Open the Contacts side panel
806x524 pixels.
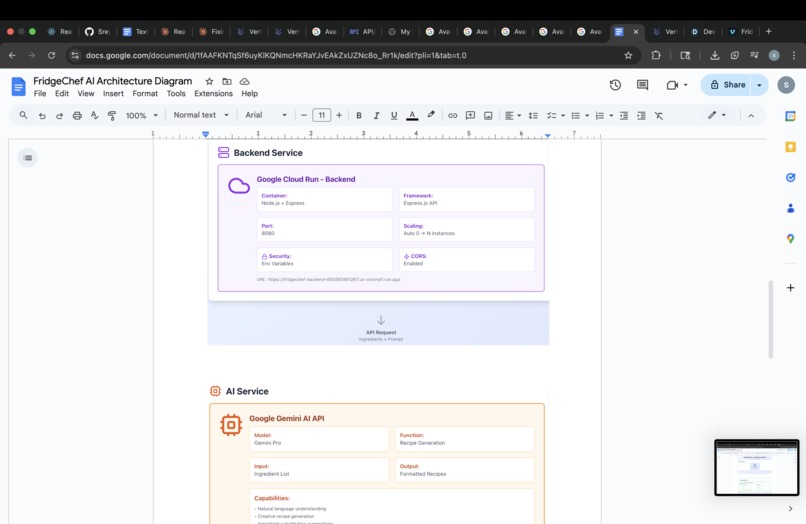click(791, 208)
